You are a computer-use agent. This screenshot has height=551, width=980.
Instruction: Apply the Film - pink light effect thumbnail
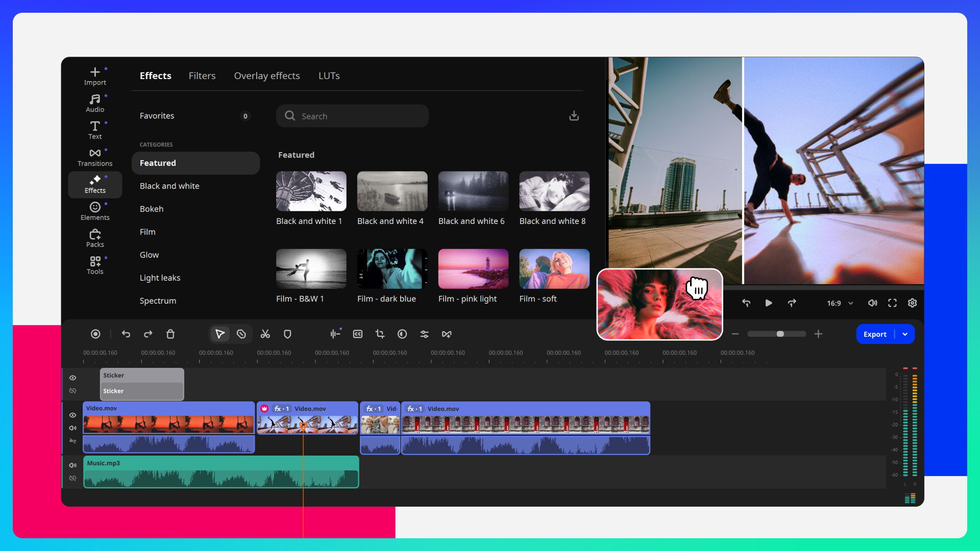(473, 269)
